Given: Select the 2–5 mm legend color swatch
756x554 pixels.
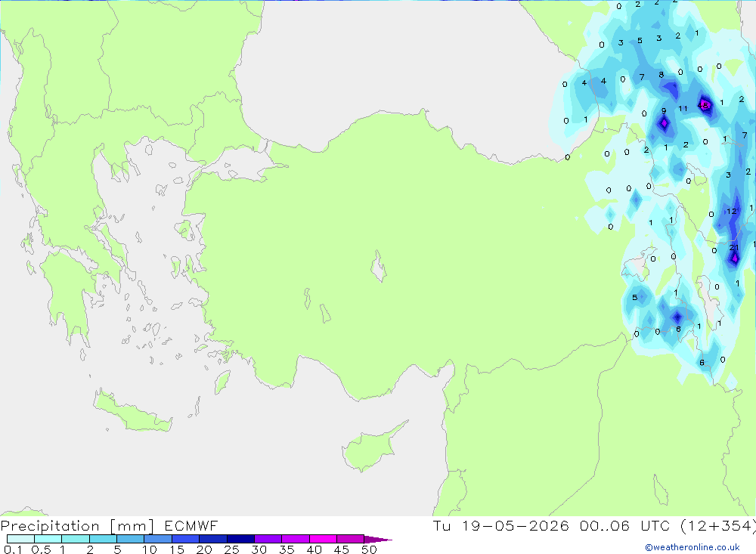Looking at the screenshot, I should 103,539.
